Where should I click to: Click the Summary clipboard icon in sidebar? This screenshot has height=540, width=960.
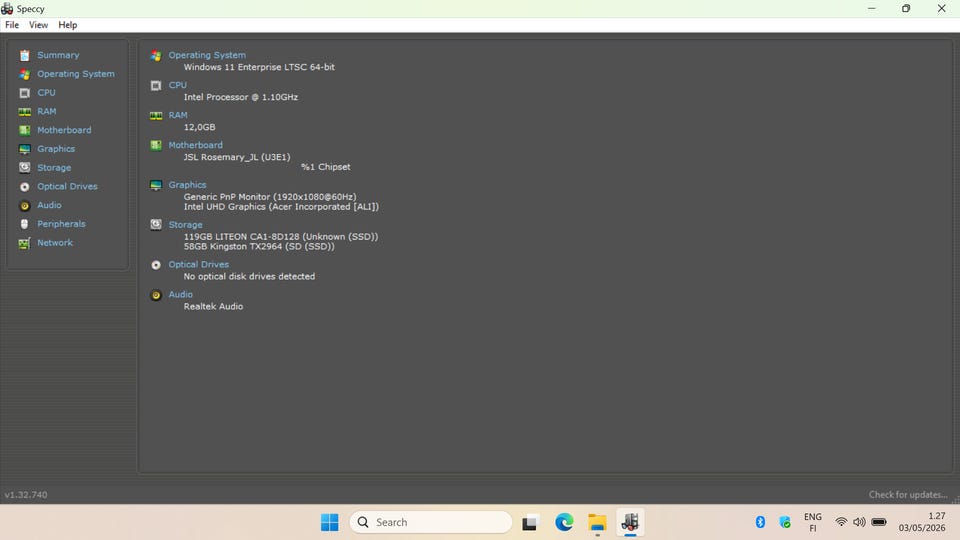[24, 55]
